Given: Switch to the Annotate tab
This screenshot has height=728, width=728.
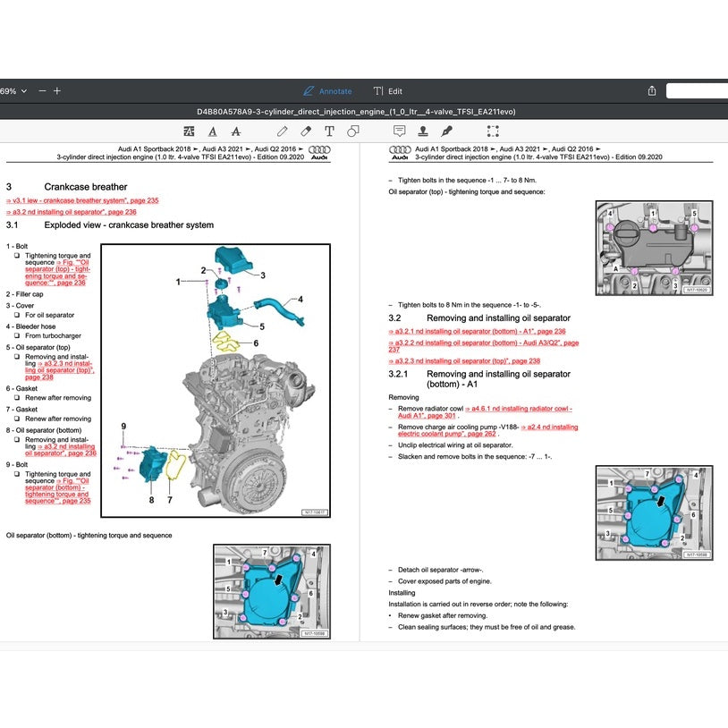Looking at the screenshot, I should (328, 90).
